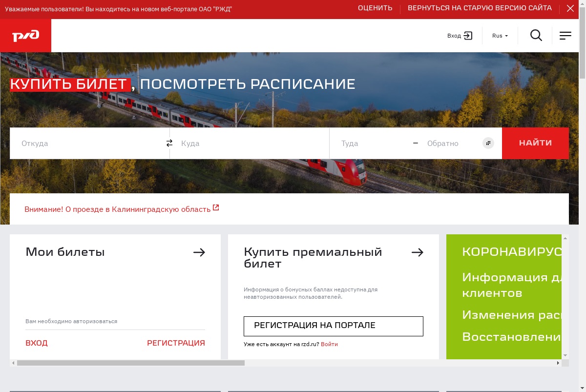Click the horizontal scrollbar thumb of cards

(130, 363)
